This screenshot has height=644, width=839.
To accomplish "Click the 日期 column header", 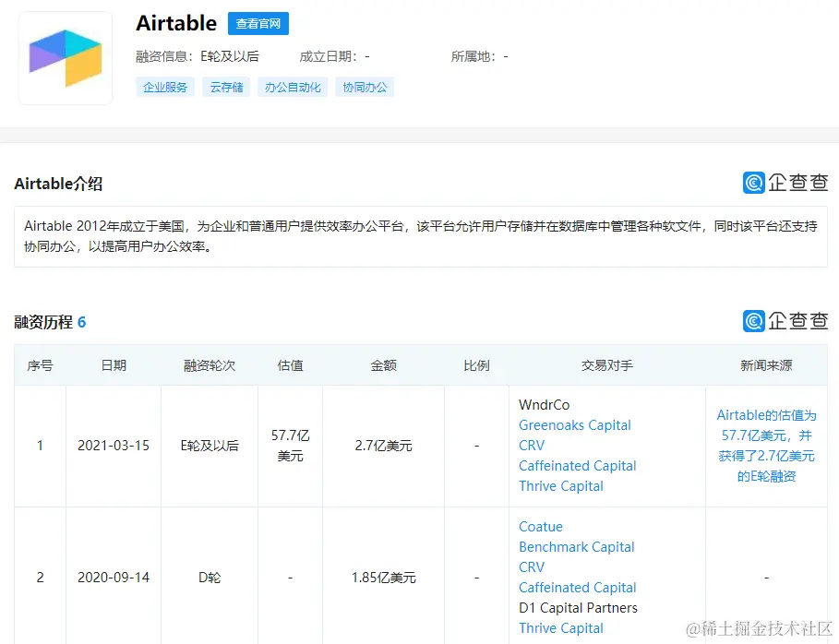I will point(114,365).
